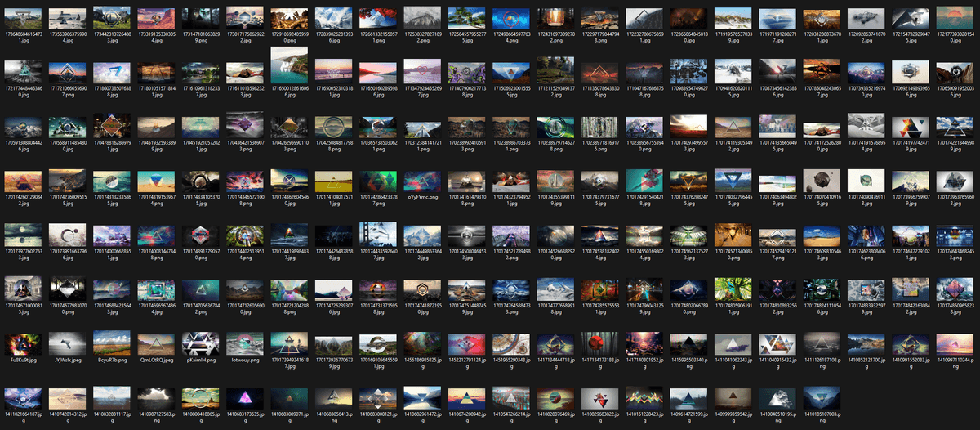Screen dimensions: 980x430
Task: Pick the pKaimlH.png file
Action: [198, 343]
